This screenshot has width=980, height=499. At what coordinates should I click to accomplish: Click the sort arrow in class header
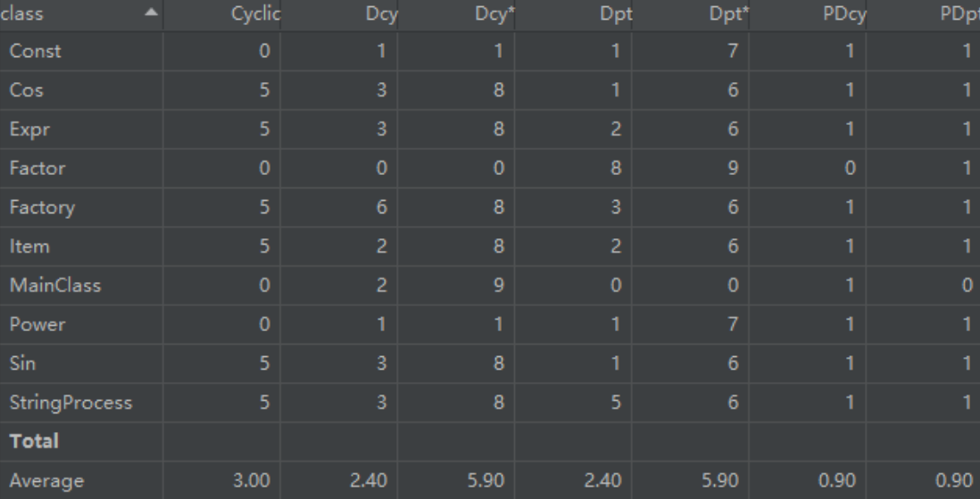[x=150, y=13]
